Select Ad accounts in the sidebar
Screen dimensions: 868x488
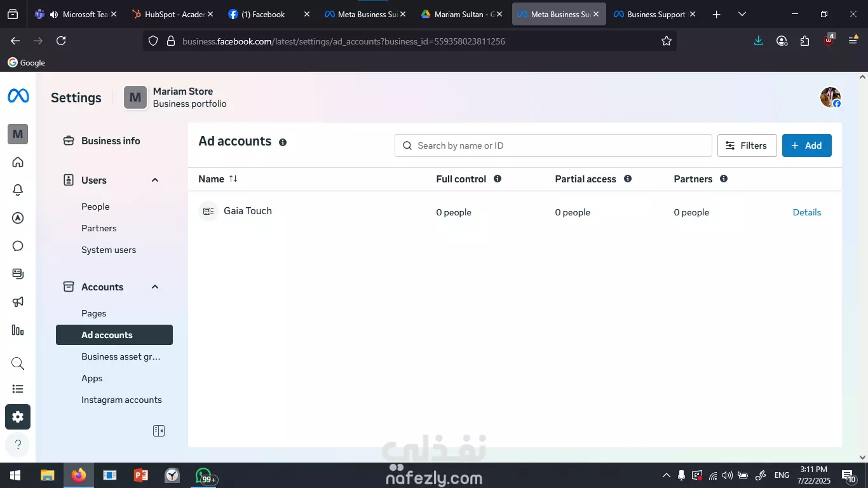pos(114,335)
